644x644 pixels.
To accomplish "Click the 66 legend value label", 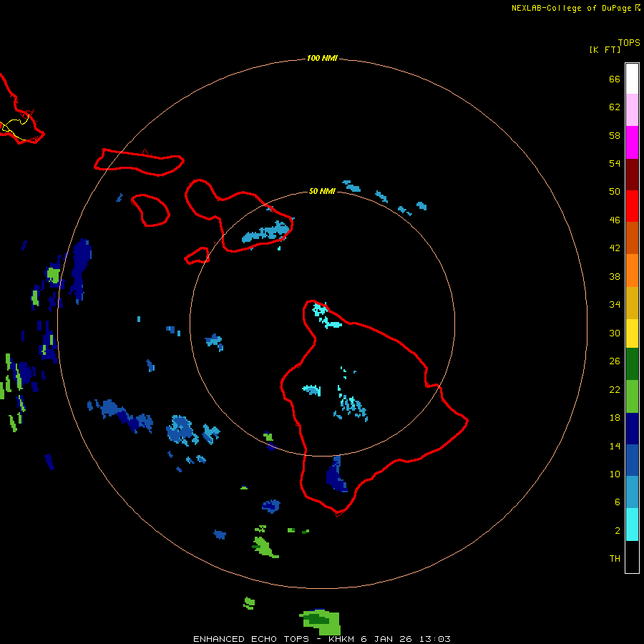I will 615,79.
